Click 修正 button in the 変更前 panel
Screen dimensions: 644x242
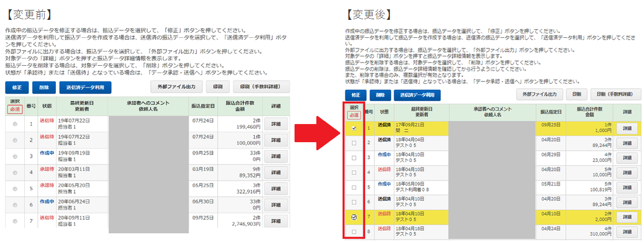(17, 87)
